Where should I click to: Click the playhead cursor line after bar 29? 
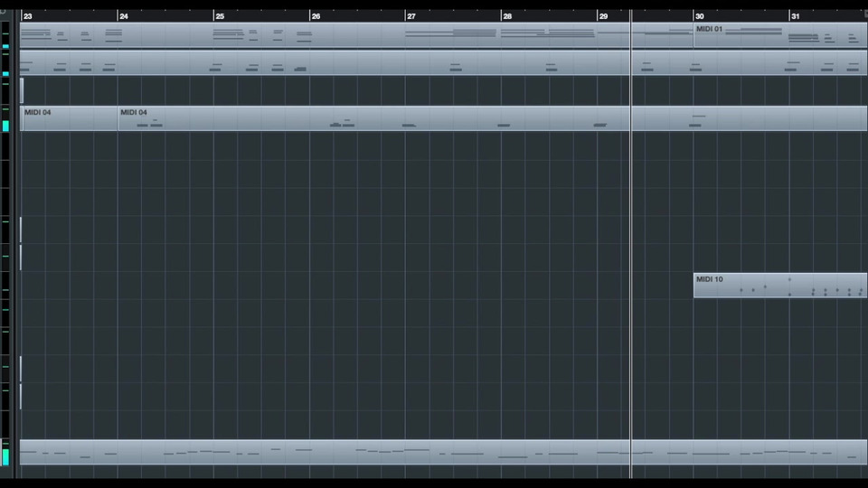[630, 243]
